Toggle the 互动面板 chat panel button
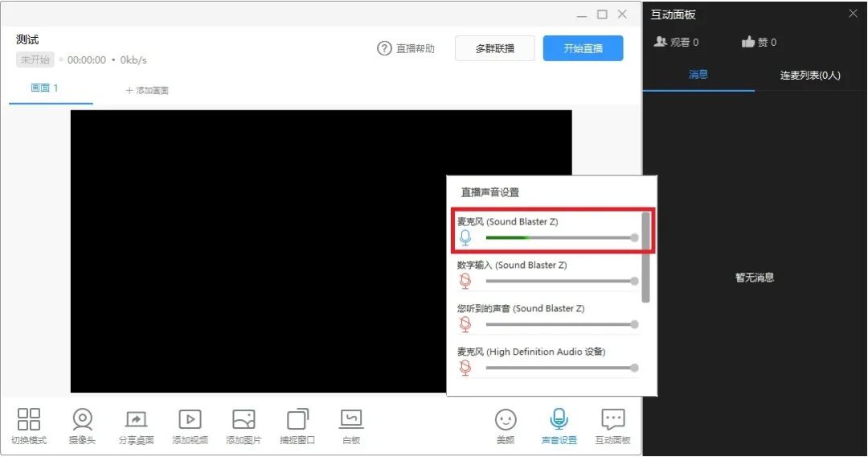The width and height of the screenshot is (868, 457). coord(612,426)
